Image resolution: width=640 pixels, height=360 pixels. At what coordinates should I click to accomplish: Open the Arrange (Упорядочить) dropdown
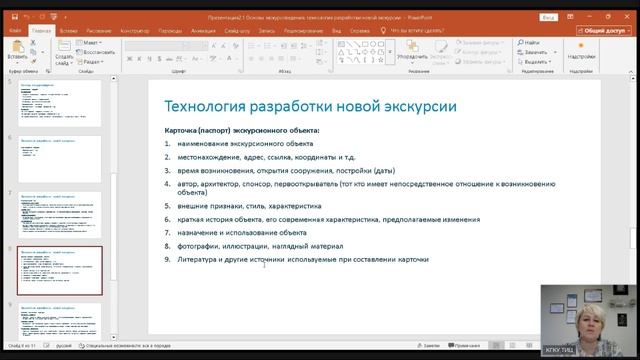coord(412,51)
